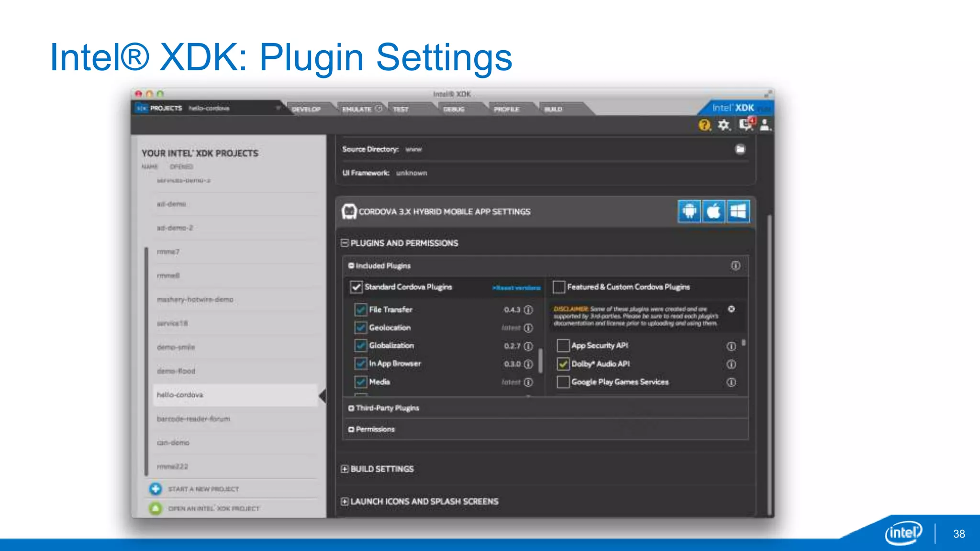Click the help question mark icon
This screenshot has width=980, height=551.
tap(704, 125)
